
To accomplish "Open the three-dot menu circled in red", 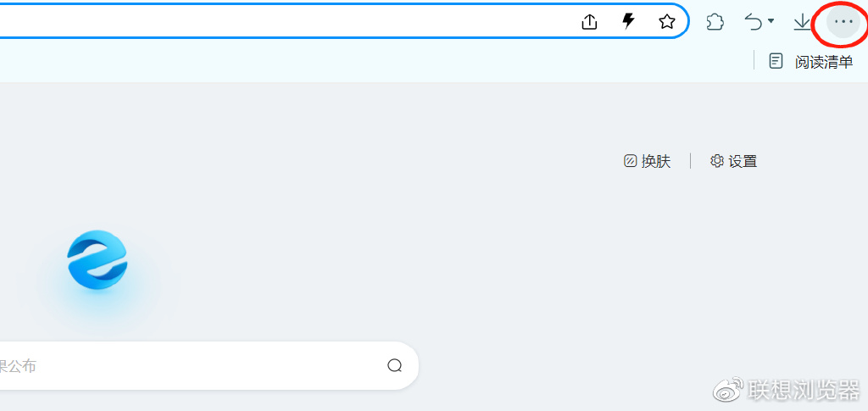I will coord(843,21).
